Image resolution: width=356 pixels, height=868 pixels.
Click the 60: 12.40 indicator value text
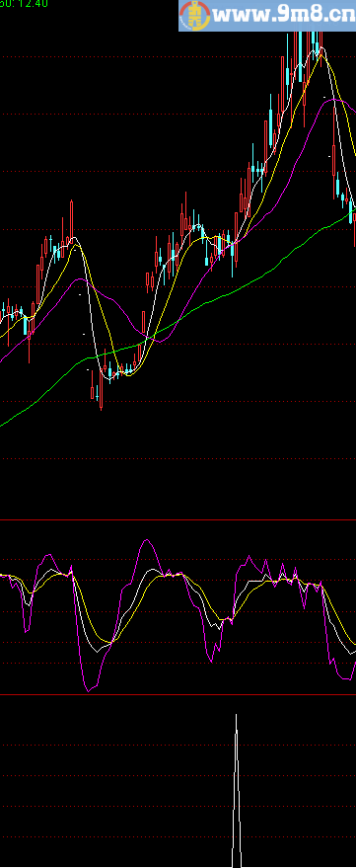[24, 3]
